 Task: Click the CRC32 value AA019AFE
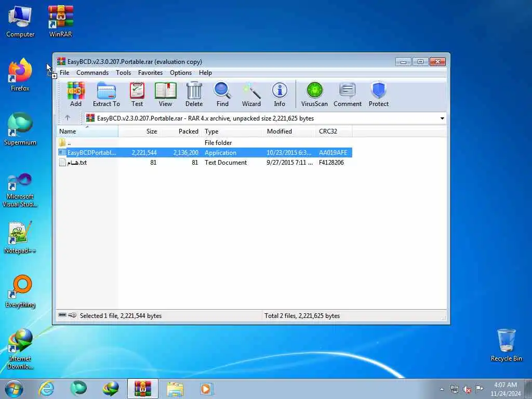coord(333,153)
